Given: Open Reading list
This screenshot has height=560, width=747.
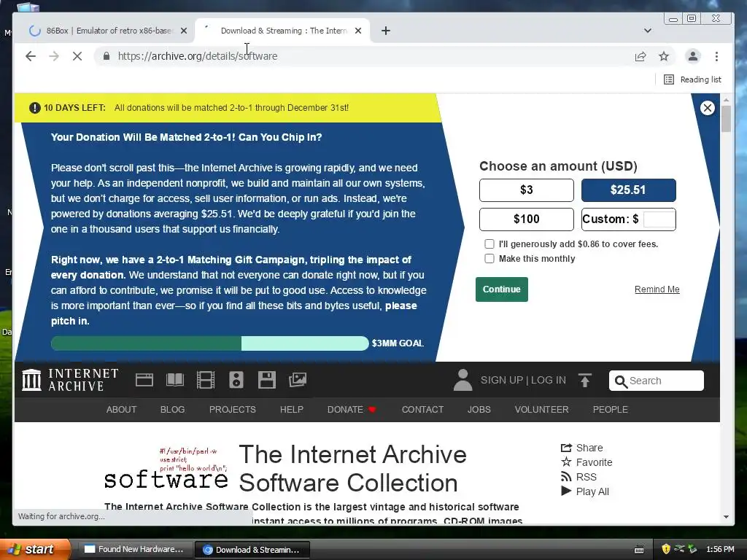Looking at the screenshot, I should click(693, 79).
